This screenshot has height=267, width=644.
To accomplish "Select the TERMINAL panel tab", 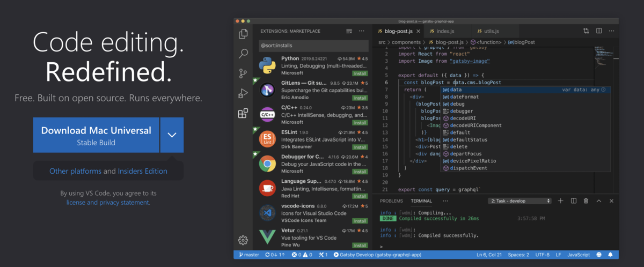I will point(421,201).
